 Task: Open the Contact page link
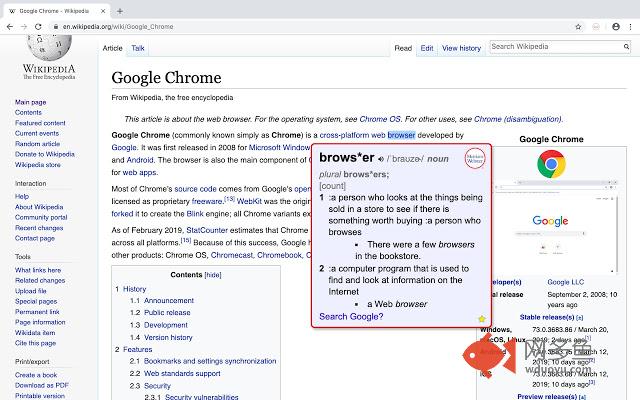coord(35,238)
